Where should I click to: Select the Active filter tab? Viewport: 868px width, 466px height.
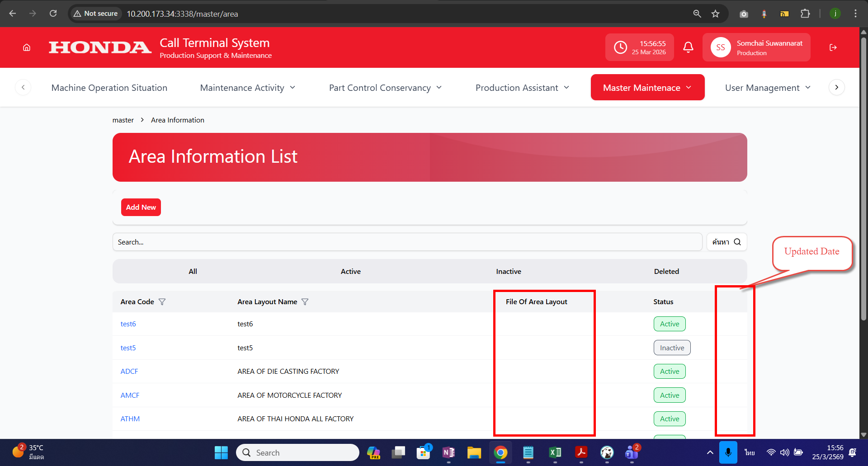tap(350, 271)
